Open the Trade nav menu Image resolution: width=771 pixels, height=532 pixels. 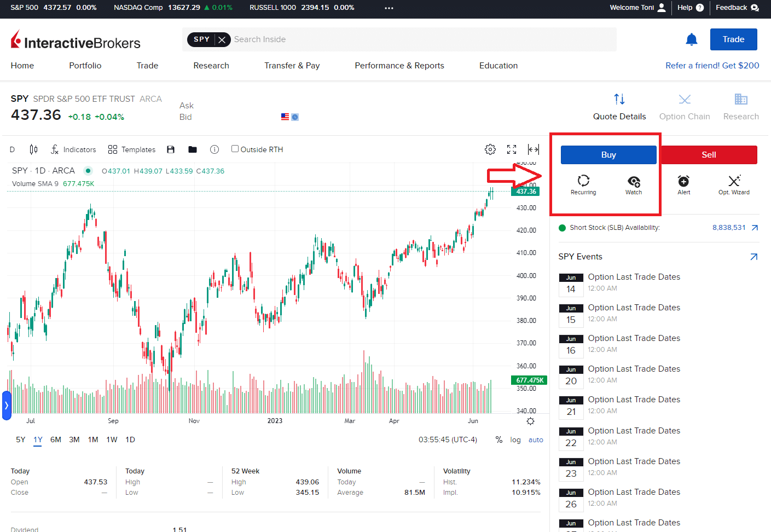(147, 66)
